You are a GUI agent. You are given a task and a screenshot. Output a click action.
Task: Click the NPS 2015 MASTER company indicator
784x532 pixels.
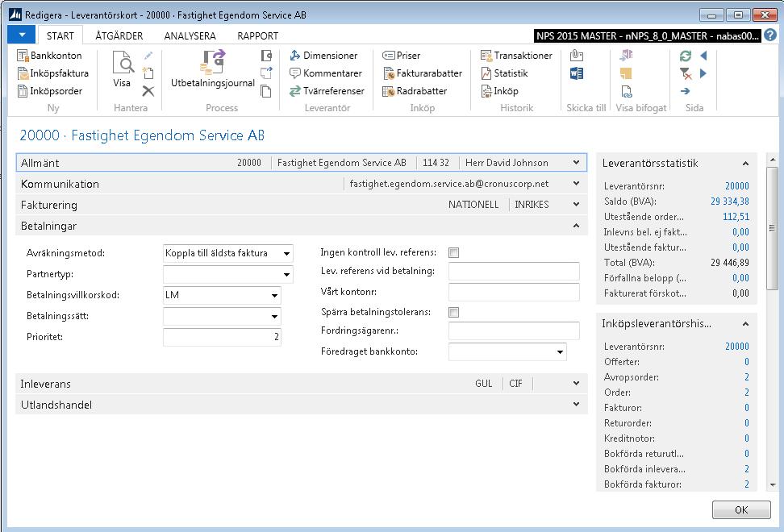tap(648, 36)
